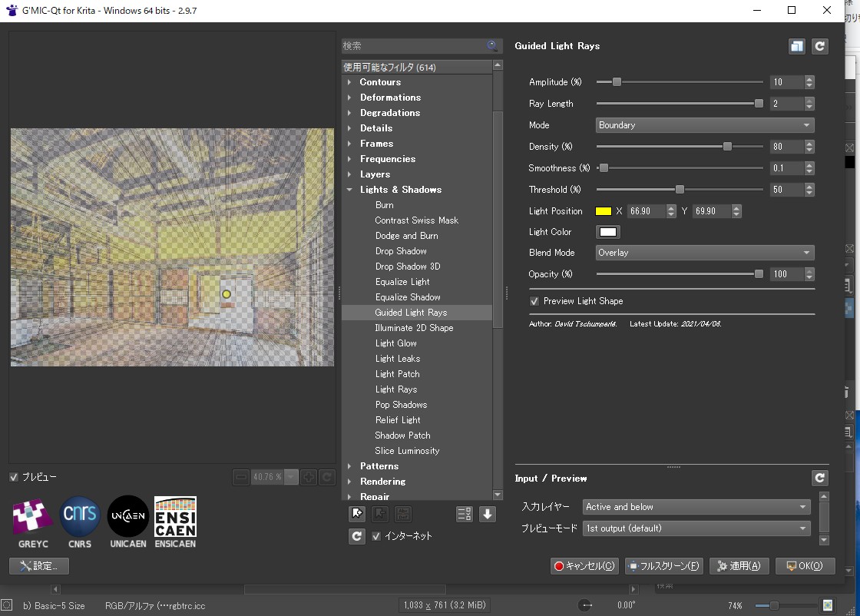Click the rename fave icon
Image resolution: width=860 pixels, height=616 pixels.
point(403,514)
